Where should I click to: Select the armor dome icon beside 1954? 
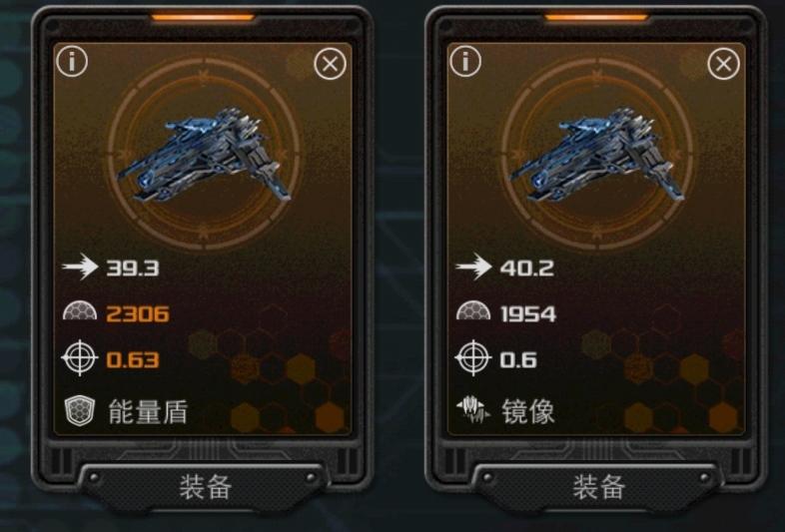(473, 311)
